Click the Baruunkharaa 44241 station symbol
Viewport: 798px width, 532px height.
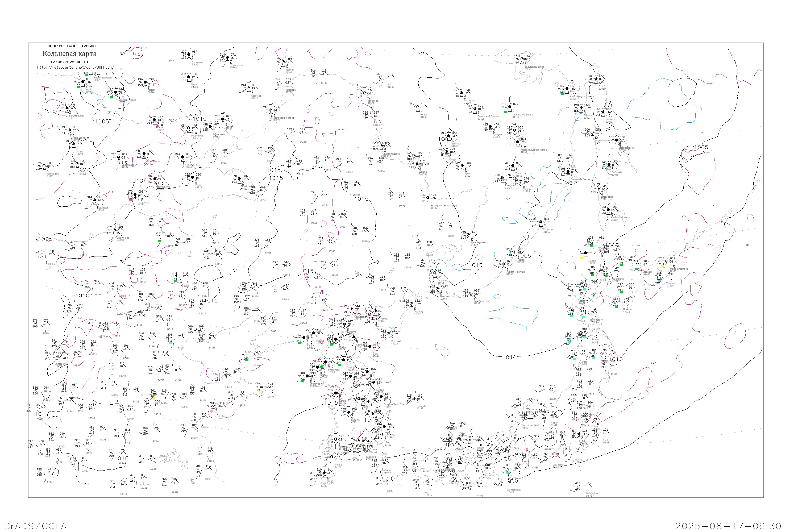pos(66,108)
